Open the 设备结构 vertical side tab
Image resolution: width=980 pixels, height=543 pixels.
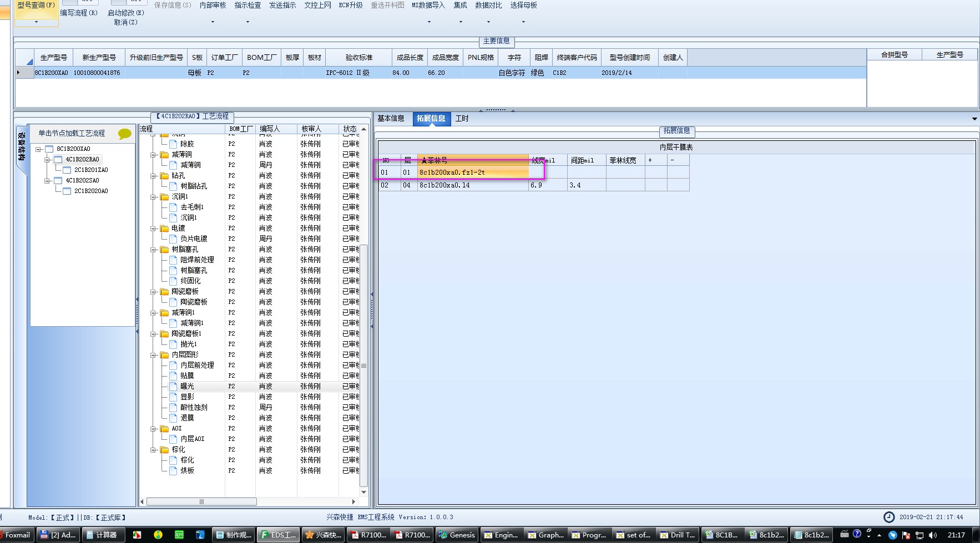[x=21, y=147]
